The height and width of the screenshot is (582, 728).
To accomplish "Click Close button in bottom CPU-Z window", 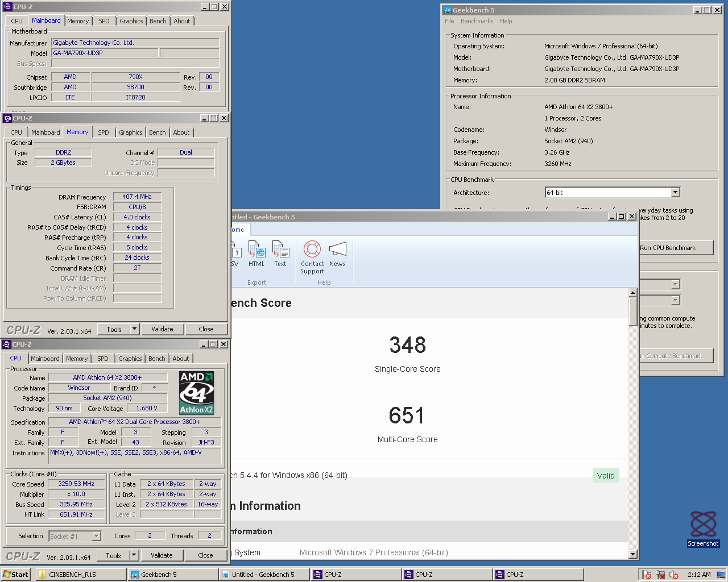I will [x=205, y=555].
